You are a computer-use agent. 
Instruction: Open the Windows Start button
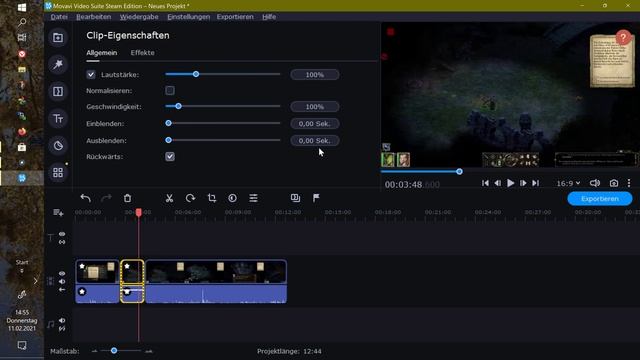coord(22,7)
